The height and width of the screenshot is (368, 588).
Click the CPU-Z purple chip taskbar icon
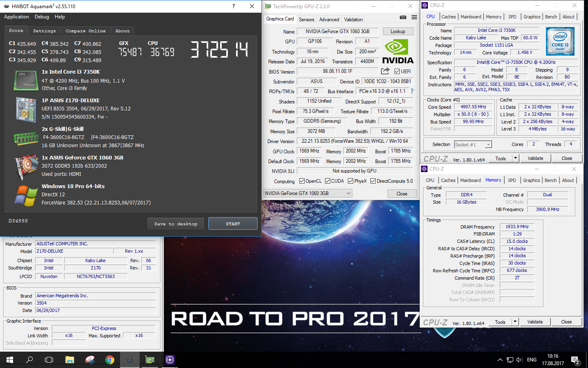[170, 360]
